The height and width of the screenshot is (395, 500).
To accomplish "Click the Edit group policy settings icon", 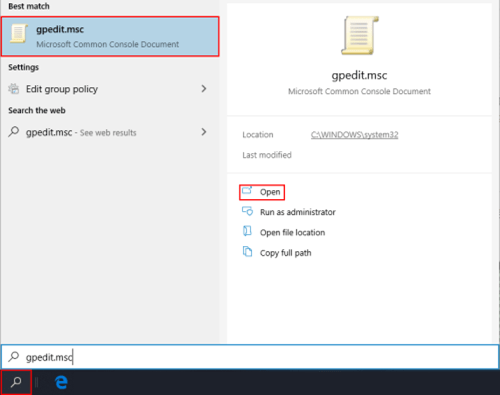I will click(x=14, y=89).
